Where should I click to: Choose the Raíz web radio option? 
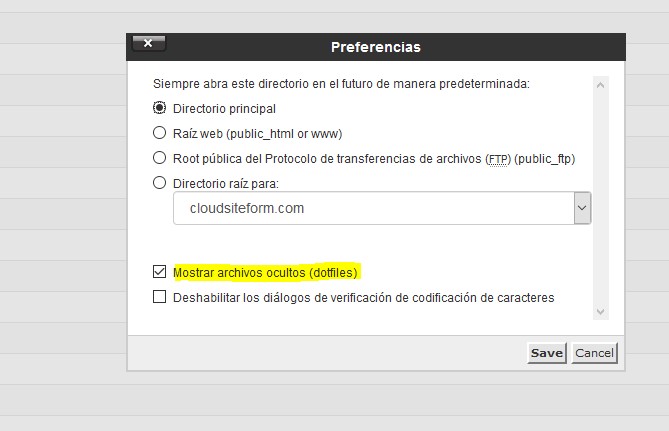coord(159,133)
